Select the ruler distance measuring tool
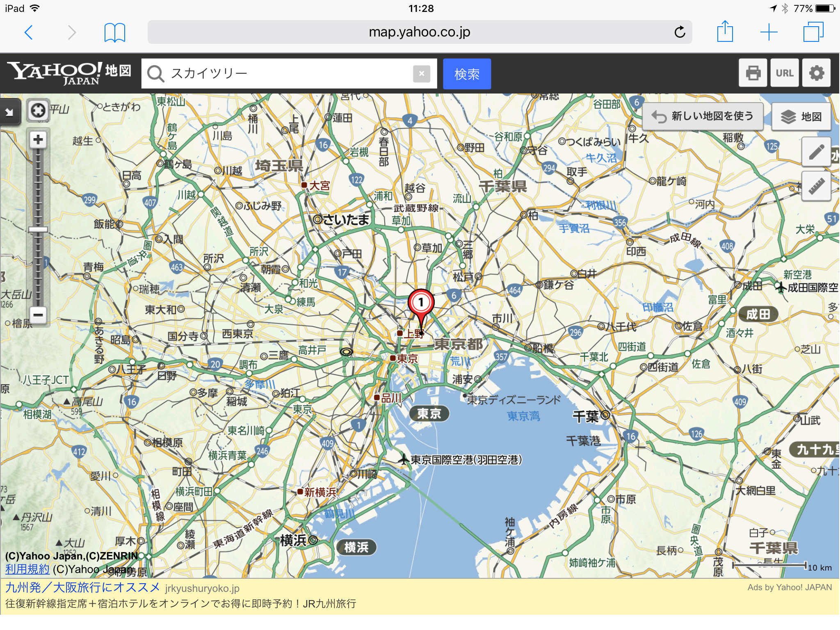840x630 pixels. (816, 186)
